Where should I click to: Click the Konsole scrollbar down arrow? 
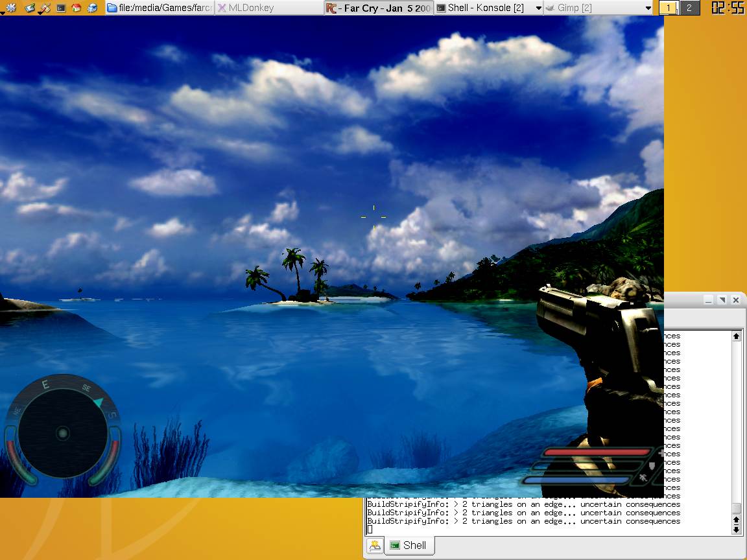tap(736, 529)
